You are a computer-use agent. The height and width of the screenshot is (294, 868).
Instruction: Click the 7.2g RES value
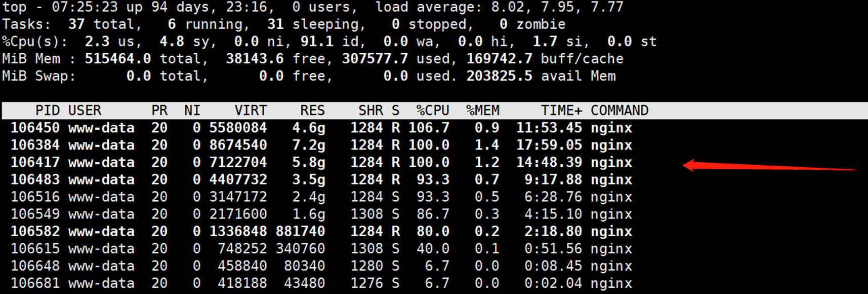tap(308, 145)
